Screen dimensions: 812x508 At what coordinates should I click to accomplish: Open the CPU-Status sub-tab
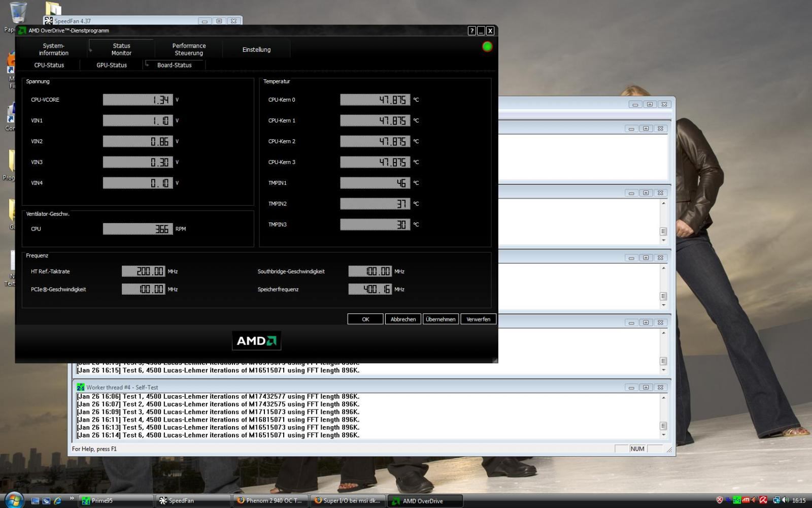49,65
